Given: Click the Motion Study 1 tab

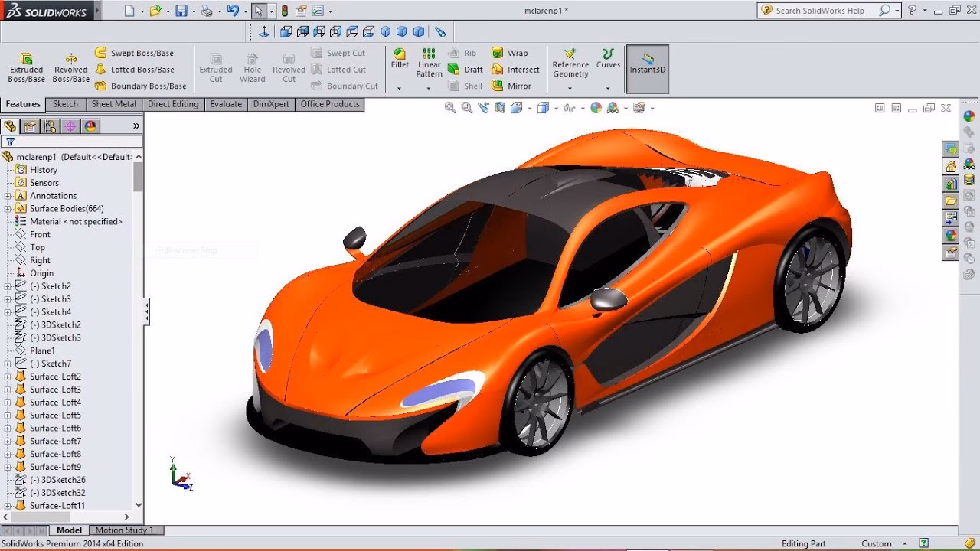Looking at the screenshot, I should coord(125,530).
